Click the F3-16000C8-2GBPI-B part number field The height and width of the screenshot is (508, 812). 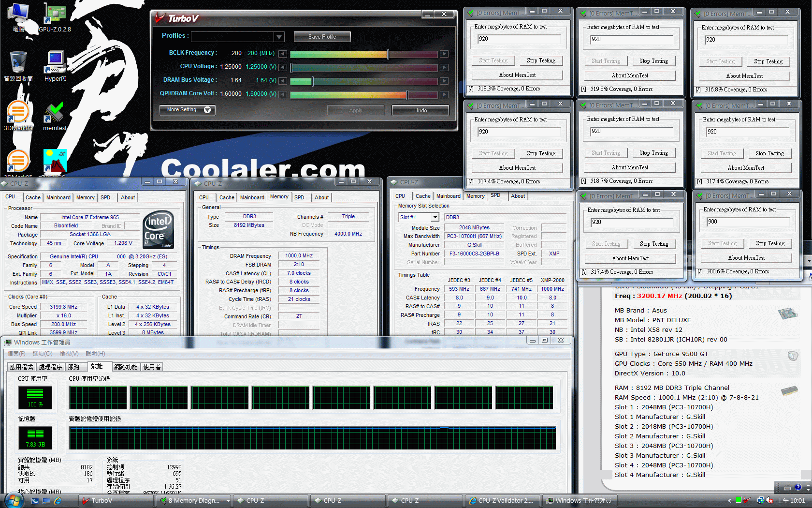[x=474, y=254]
